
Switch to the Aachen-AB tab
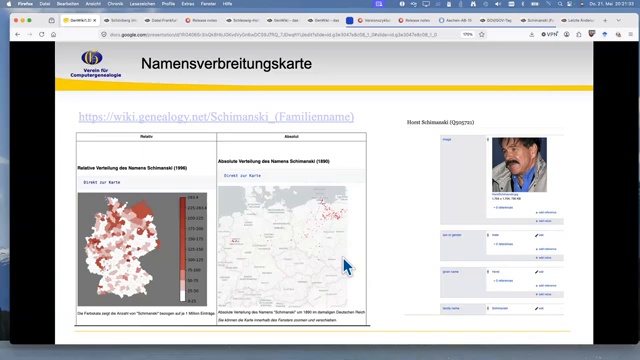click(455, 20)
